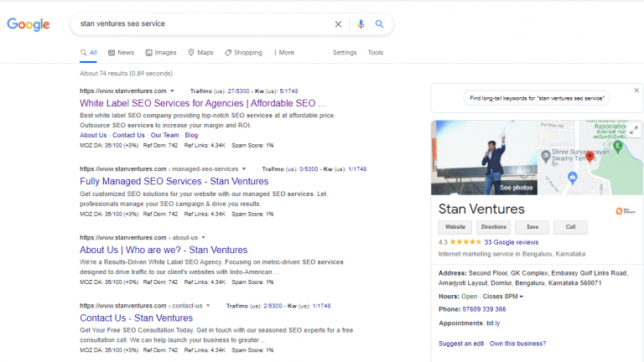This screenshot has height=362, width=644.
Task: Clear the search query with the X icon
Action: click(x=338, y=24)
